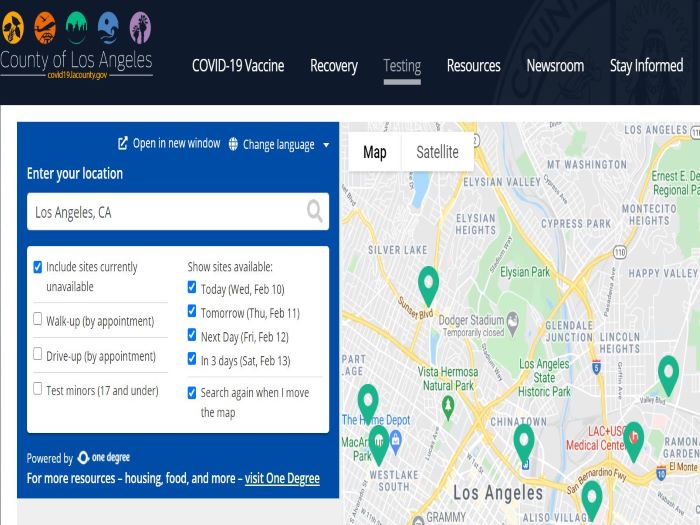Uncheck Next Day (Fri, Feb 12)
This screenshot has height=525, width=700.
[192, 334]
